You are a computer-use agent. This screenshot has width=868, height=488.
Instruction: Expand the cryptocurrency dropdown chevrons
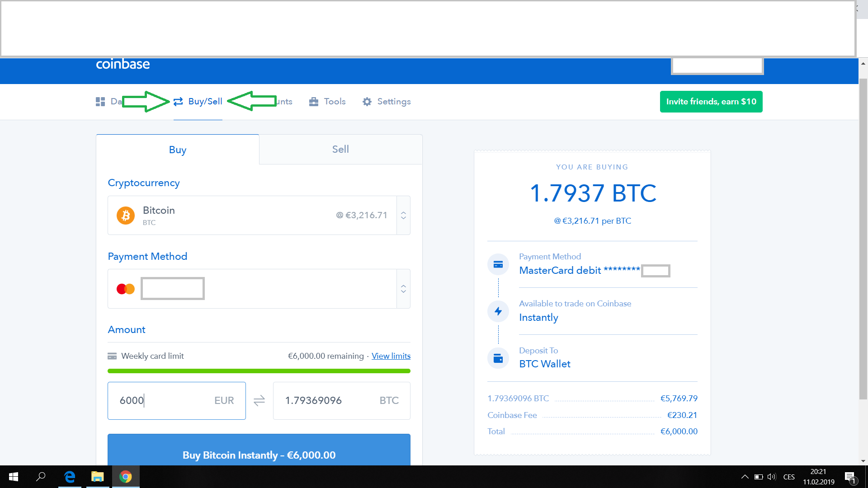click(x=403, y=216)
